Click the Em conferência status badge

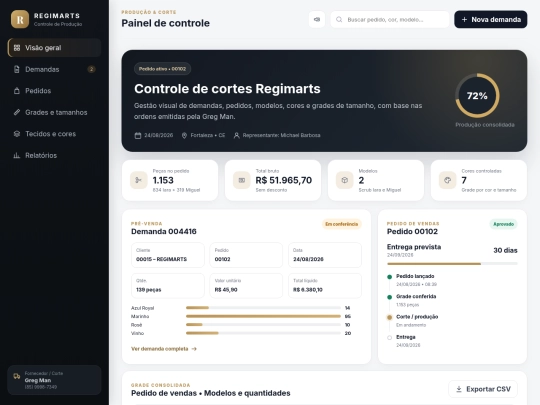pyautogui.click(x=342, y=224)
